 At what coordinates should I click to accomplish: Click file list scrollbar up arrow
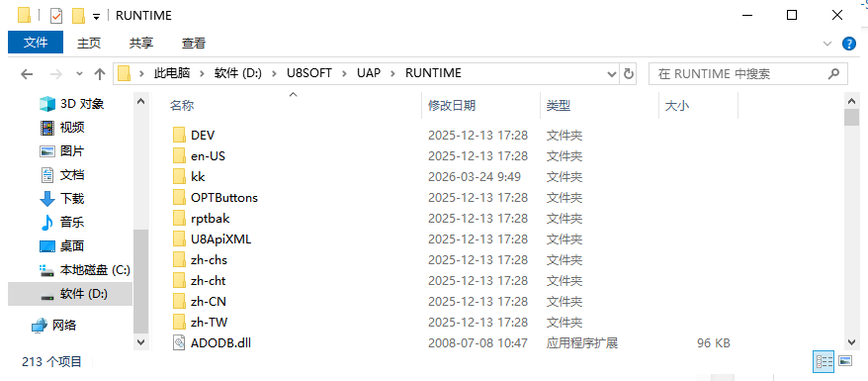coord(851,101)
